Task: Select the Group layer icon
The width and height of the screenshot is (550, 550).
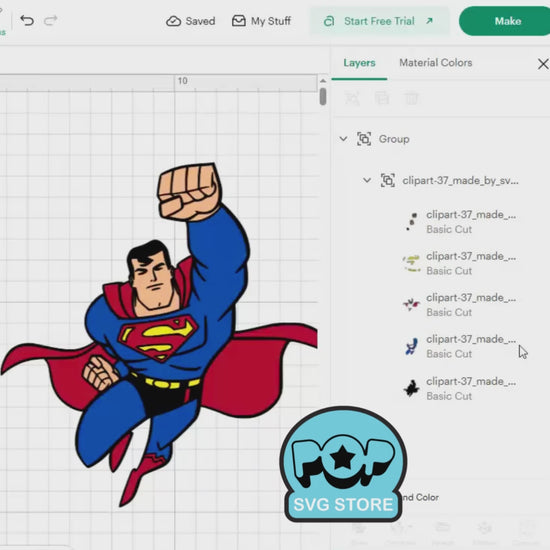Action: (x=364, y=139)
